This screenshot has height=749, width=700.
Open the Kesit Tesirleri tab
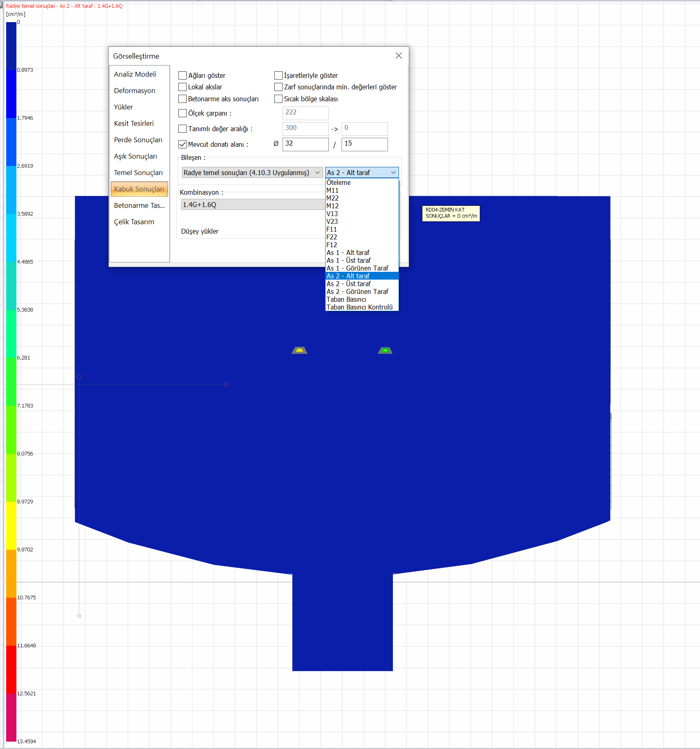point(139,123)
